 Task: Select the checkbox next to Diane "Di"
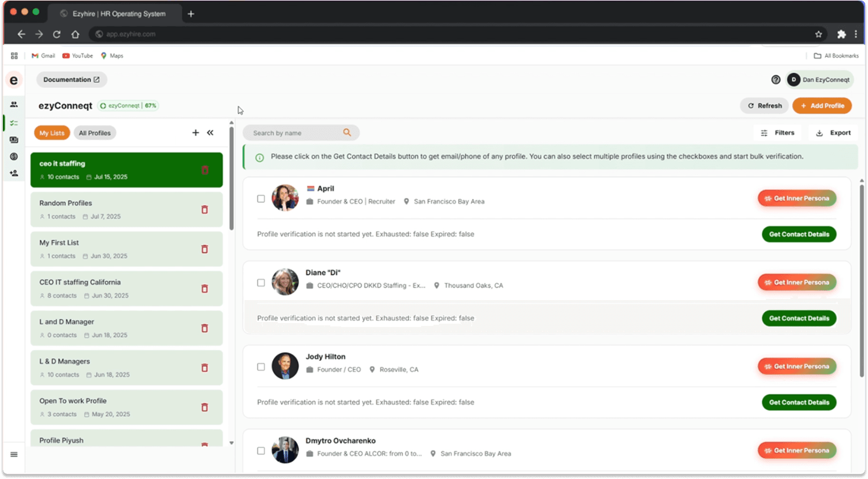click(261, 283)
